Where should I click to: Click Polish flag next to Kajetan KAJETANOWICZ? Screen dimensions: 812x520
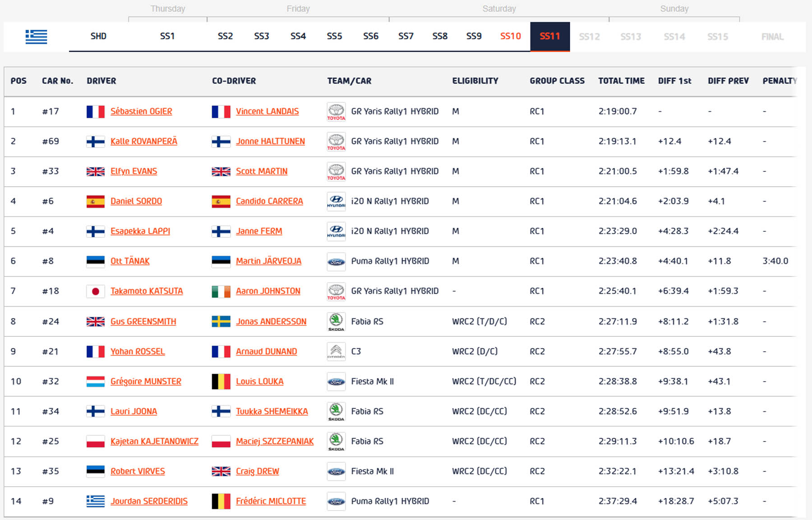pyautogui.click(x=95, y=442)
